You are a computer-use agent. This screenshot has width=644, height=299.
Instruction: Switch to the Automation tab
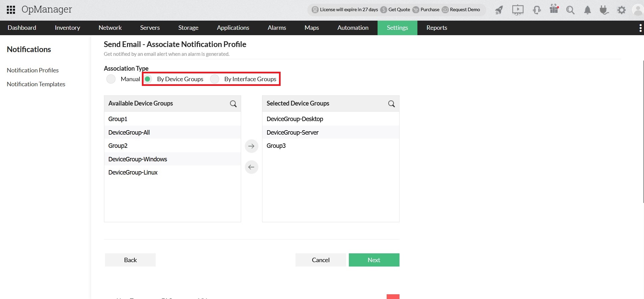353,28
